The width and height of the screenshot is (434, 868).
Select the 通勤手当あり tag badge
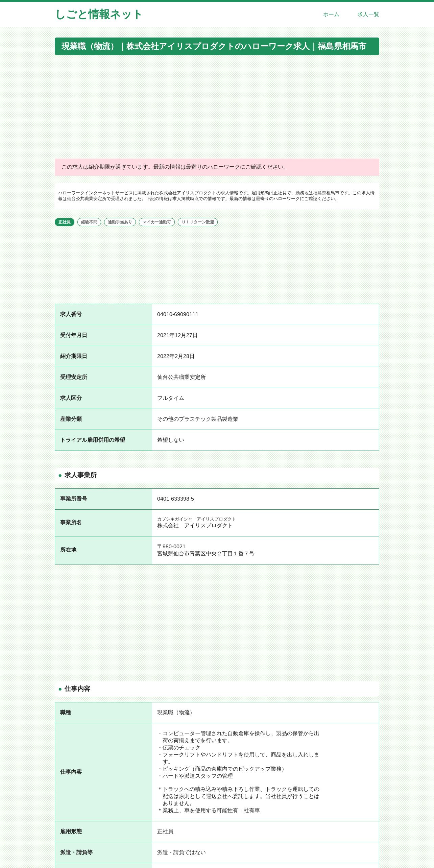coord(120,222)
